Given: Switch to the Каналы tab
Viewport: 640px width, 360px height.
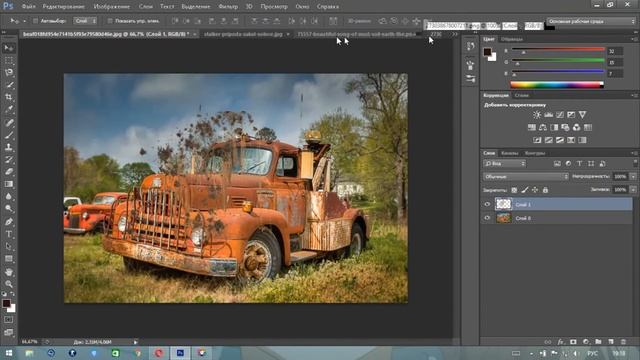Looking at the screenshot, I should (x=509, y=153).
